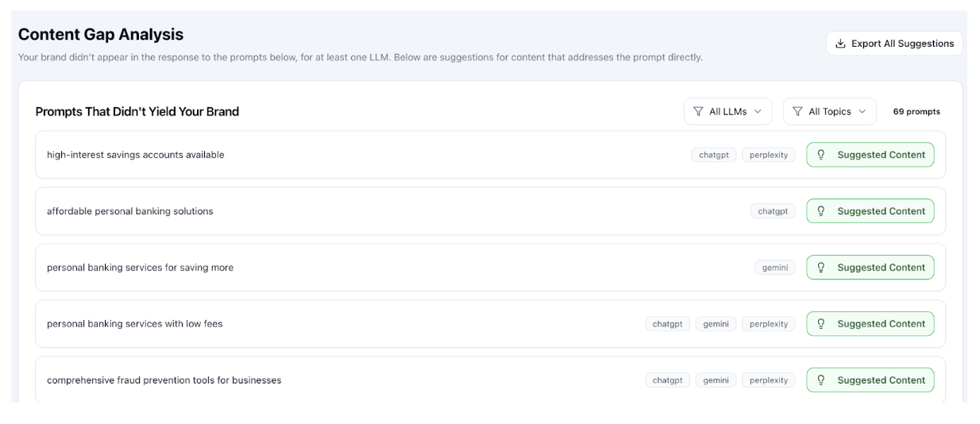Expand the All LLMs chevron arrow
980x424 pixels.
pyautogui.click(x=757, y=112)
